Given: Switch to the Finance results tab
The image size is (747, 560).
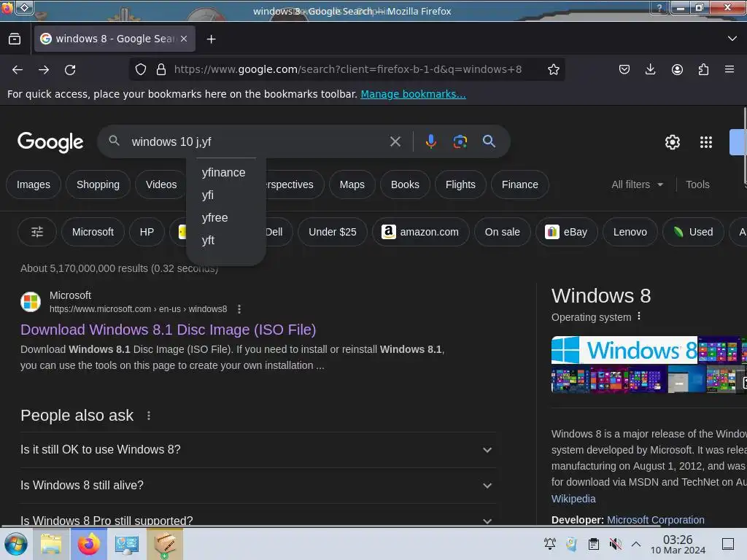Looking at the screenshot, I should tap(519, 184).
